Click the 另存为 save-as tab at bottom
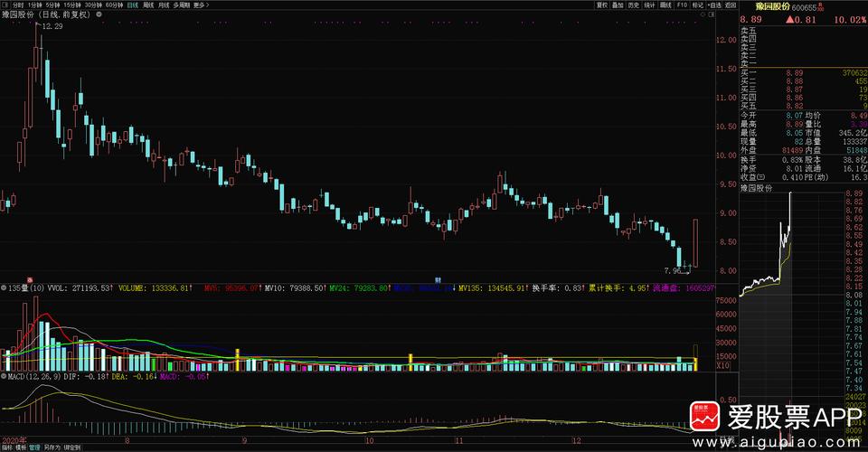 click(x=52, y=447)
